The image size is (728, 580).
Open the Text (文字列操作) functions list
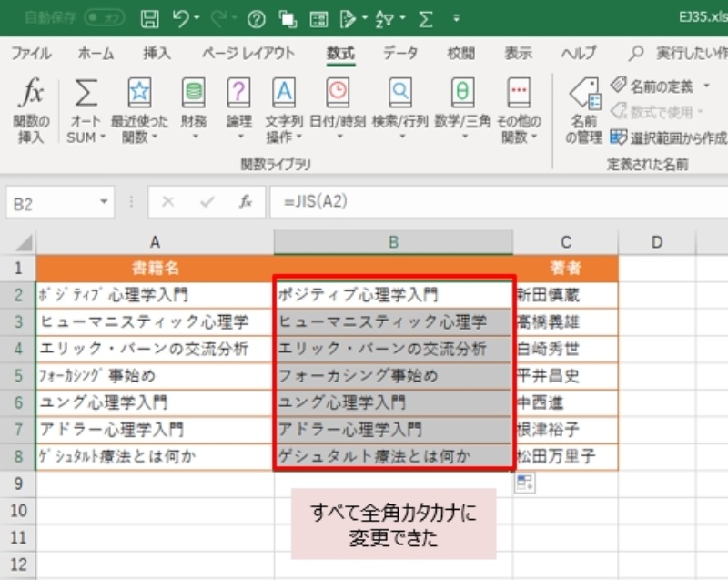tap(284, 109)
